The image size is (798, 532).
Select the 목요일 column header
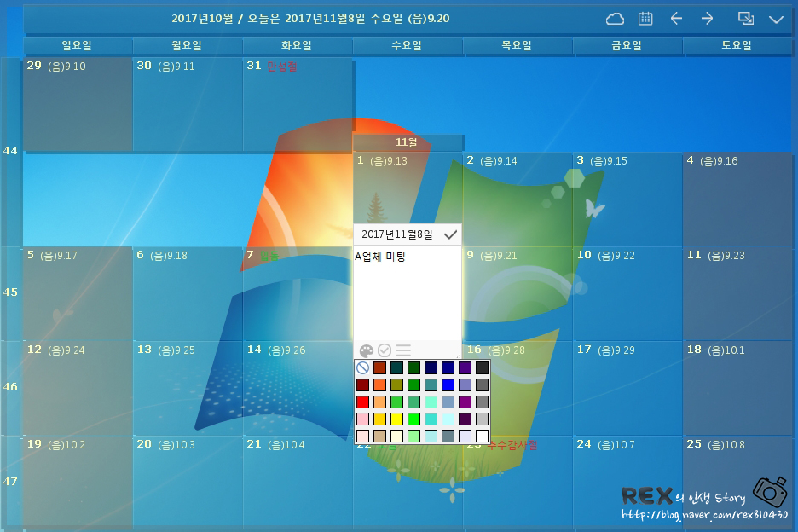tap(517, 45)
